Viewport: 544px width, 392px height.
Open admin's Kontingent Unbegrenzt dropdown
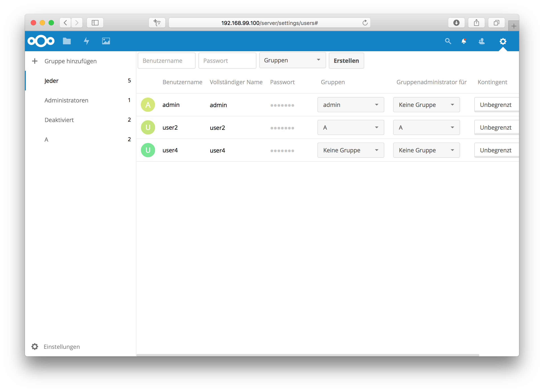pyautogui.click(x=497, y=105)
